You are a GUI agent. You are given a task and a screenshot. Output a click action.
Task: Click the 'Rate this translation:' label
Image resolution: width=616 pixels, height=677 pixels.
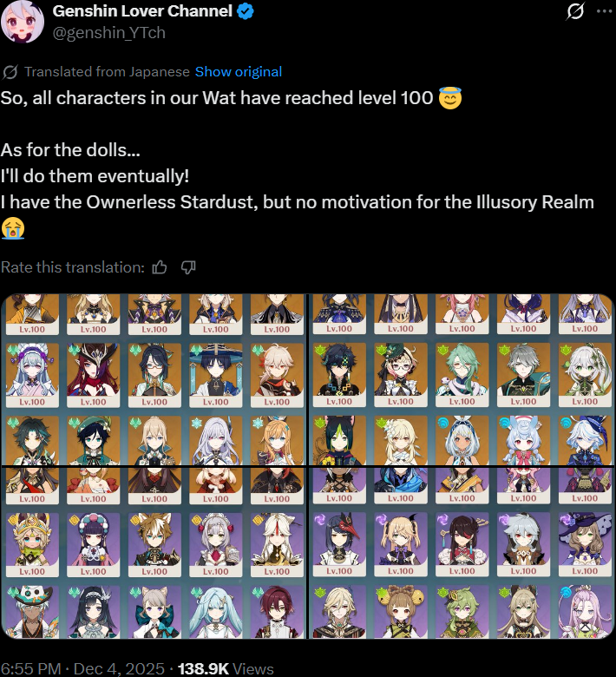(73, 267)
